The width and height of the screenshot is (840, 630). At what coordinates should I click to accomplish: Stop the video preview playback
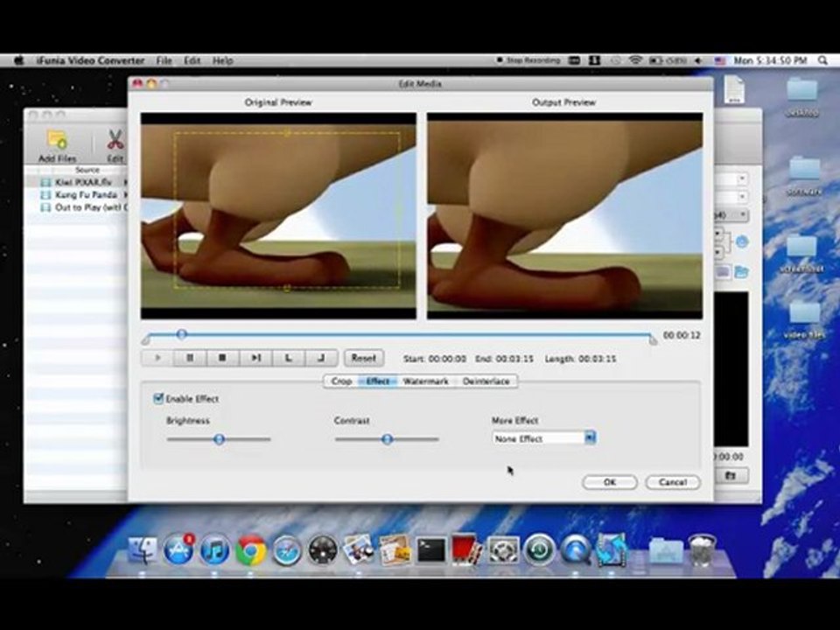[x=222, y=358]
